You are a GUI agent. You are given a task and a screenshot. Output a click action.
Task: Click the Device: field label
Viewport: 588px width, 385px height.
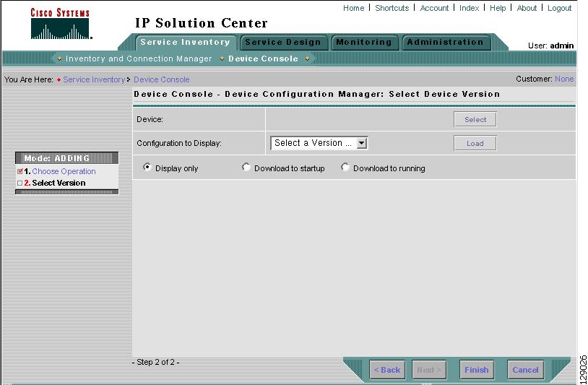150,120
